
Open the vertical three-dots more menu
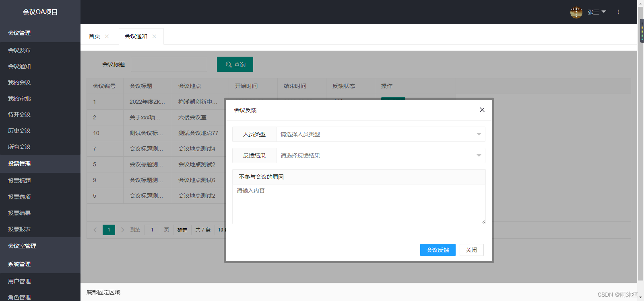pos(618,12)
